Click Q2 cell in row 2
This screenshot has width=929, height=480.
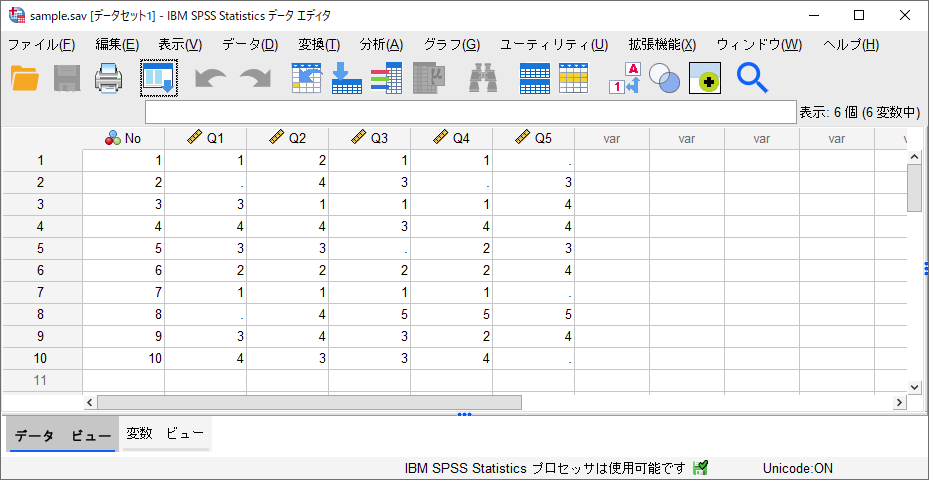point(288,183)
